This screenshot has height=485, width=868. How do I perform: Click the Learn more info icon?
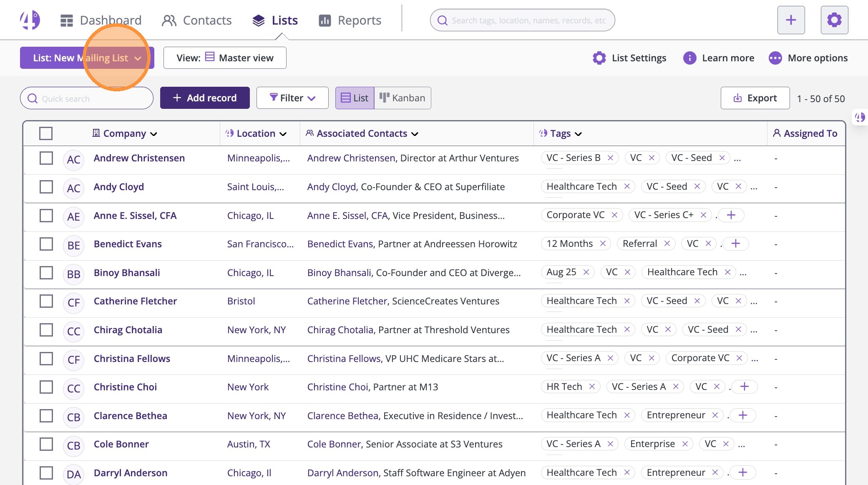689,58
